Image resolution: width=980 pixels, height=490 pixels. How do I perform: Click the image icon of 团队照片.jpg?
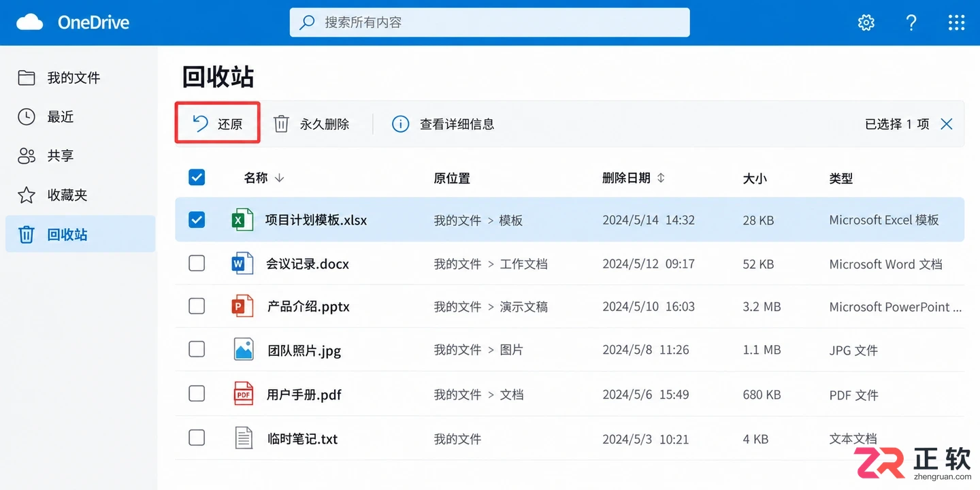[243, 350]
